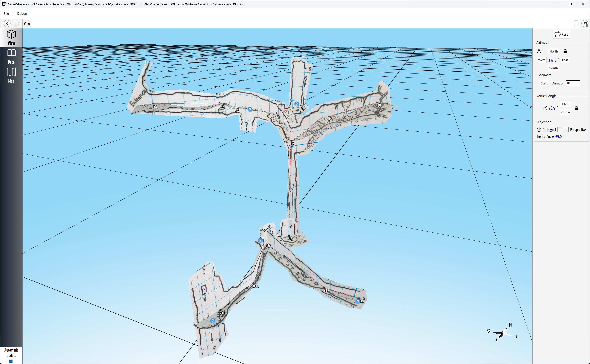Image resolution: width=590 pixels, height=364 pixels.
Task: Start the azimuth animation
Action: [x=544, y=83]
